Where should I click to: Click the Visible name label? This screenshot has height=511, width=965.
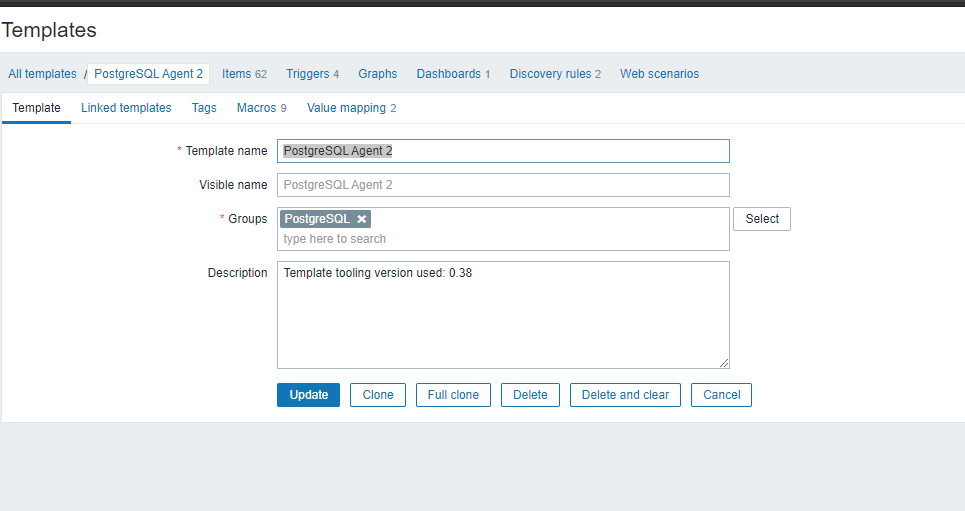point(233,185)
